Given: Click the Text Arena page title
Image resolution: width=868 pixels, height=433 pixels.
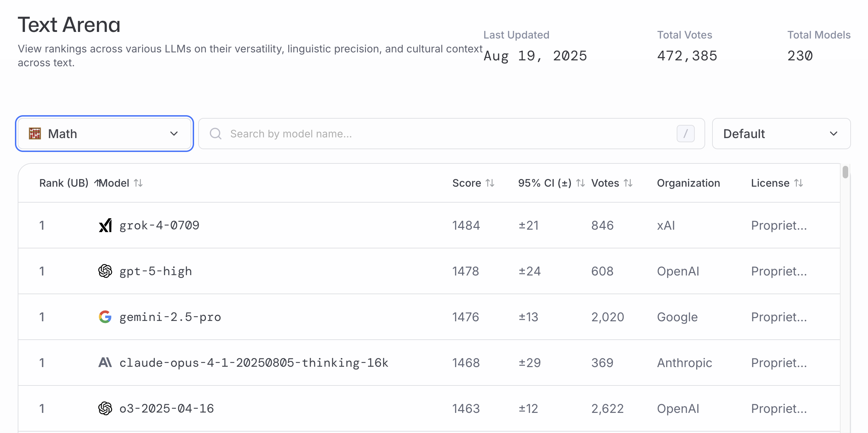Looking at the screenshot, I should [69, 25].
